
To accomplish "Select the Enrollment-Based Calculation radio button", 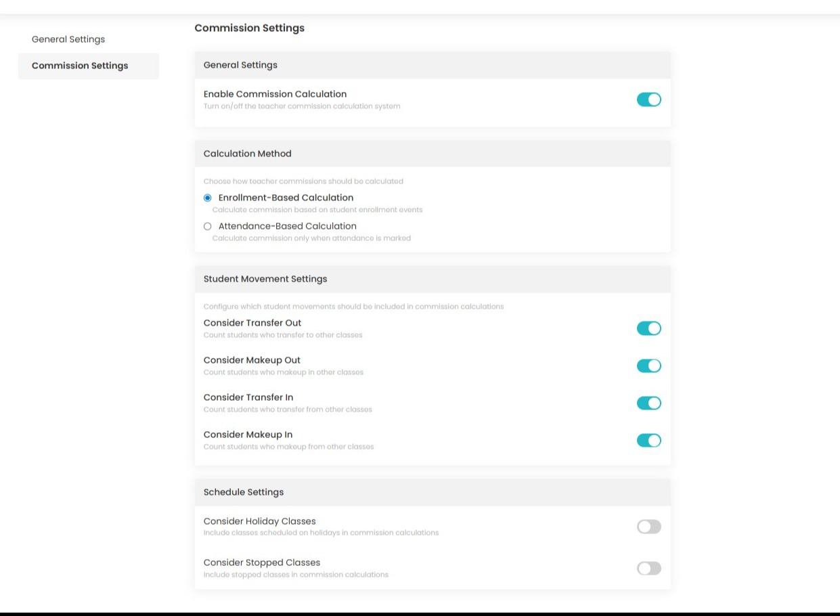I will click(x=208, y=198).
